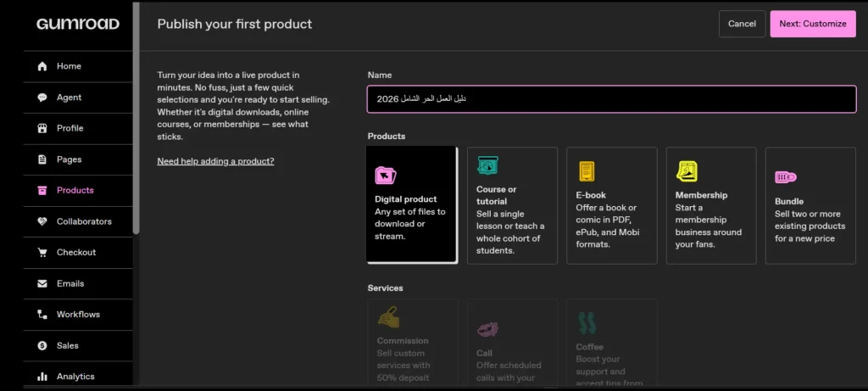Click the Emails envelope icon

(x=42, y=283)
